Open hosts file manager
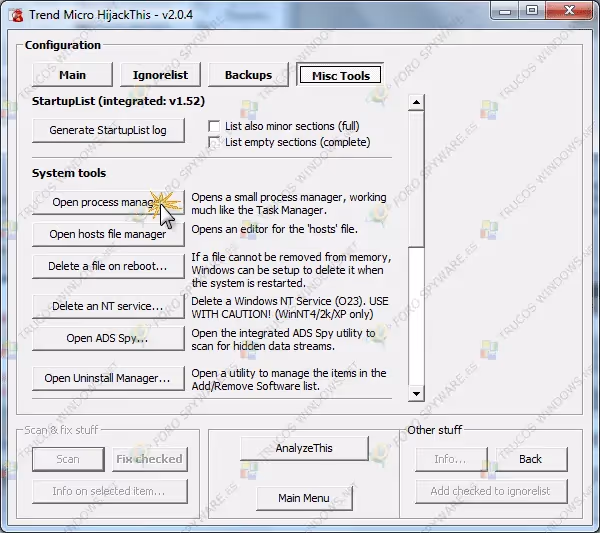Screen dimensions: 600x533 [x=108, y=234]
